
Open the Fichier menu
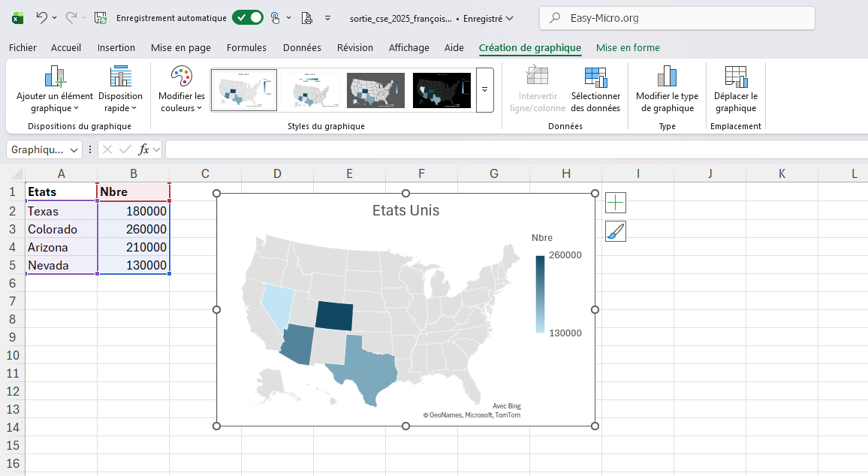[x=23, y=47]
